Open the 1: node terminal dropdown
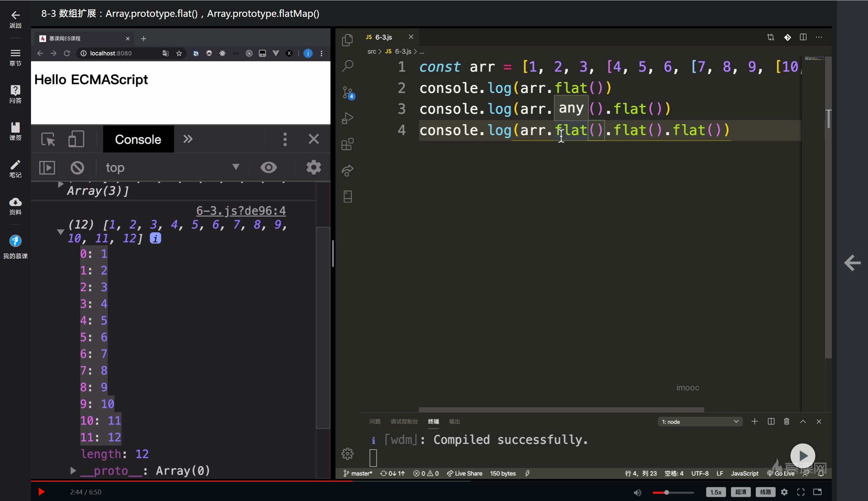The height and width of the screenshot is (501, 868). [x=700, y=422]
